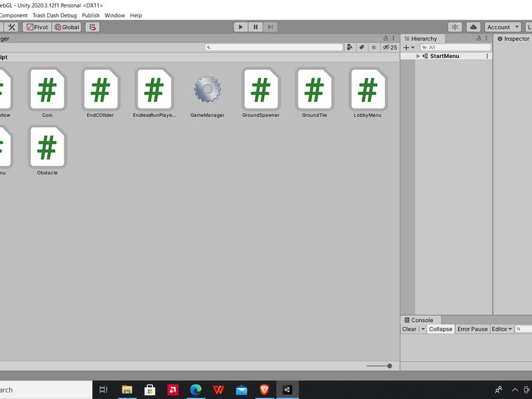
Task: Open Unity cloud services icon
Action: coord(473,27)
